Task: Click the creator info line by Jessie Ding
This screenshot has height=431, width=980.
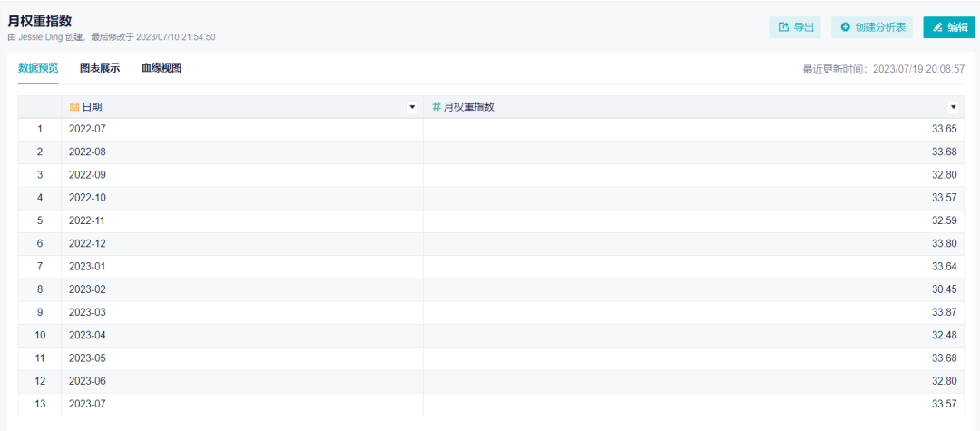Action: [x=112, y=37]
